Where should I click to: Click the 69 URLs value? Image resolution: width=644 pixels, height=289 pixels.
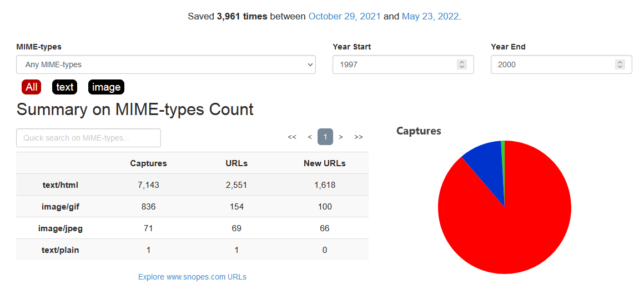(x=237, y=228)
